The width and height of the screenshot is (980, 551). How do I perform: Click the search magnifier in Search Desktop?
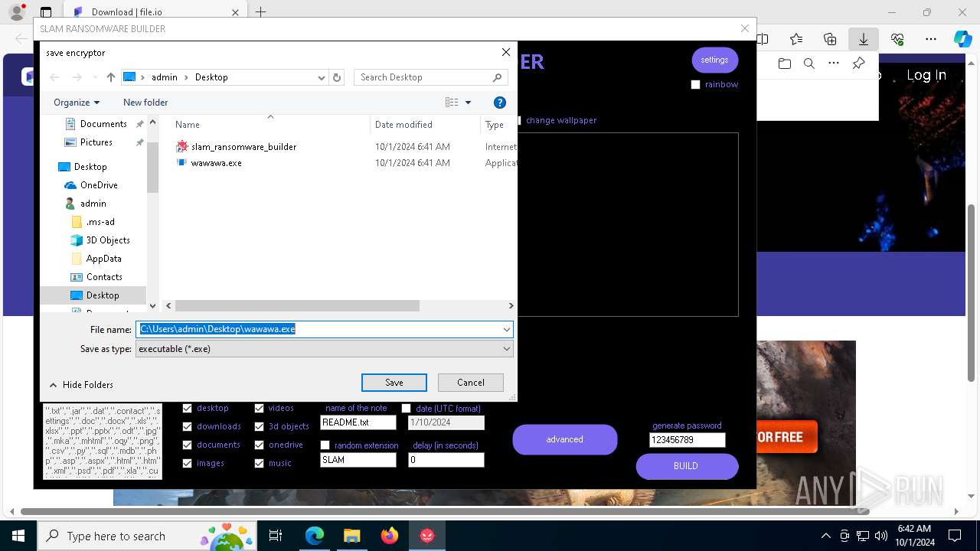497,77
